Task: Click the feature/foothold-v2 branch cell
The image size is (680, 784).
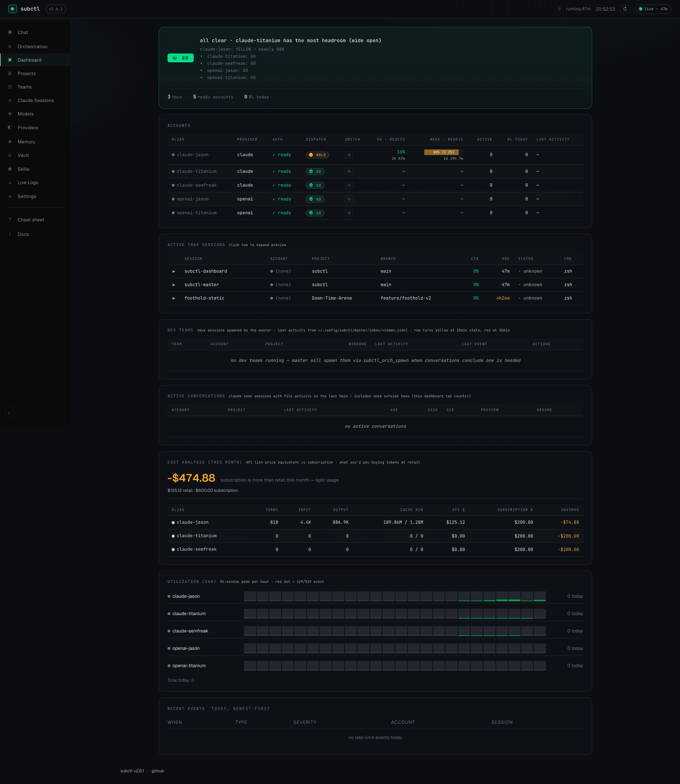Action: click(x=406, y=298)
